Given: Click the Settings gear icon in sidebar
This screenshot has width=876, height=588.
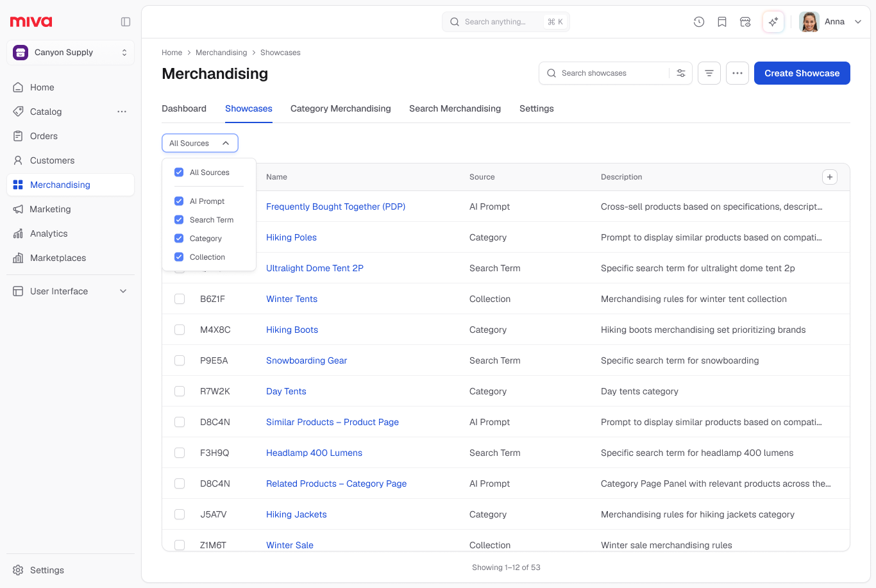Looking at the screenshot, I should click(x=18, y=570).
